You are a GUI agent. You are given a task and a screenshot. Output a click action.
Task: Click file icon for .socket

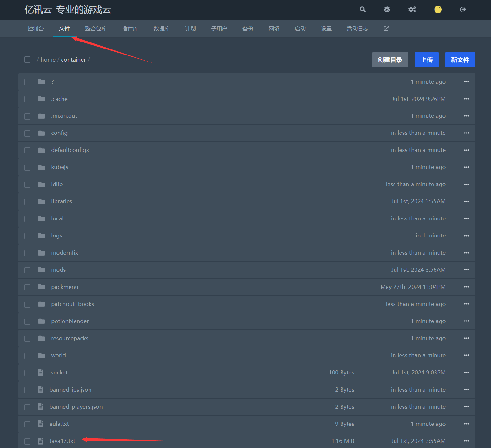pos(41,373)
